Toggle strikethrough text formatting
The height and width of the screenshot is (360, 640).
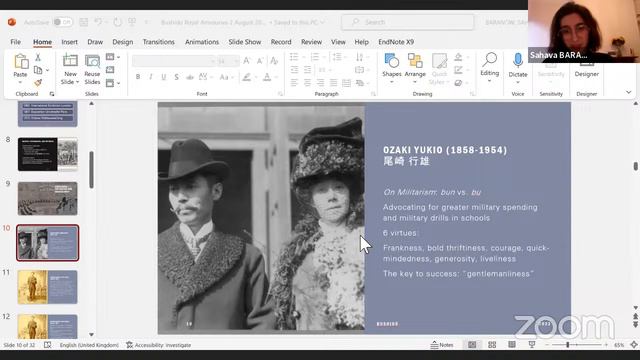[190, 77]
